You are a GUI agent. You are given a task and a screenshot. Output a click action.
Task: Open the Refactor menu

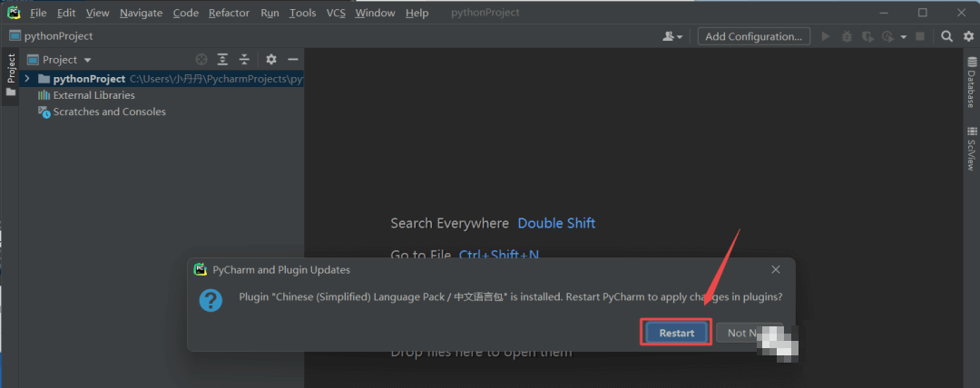click(x=229, y=13)
